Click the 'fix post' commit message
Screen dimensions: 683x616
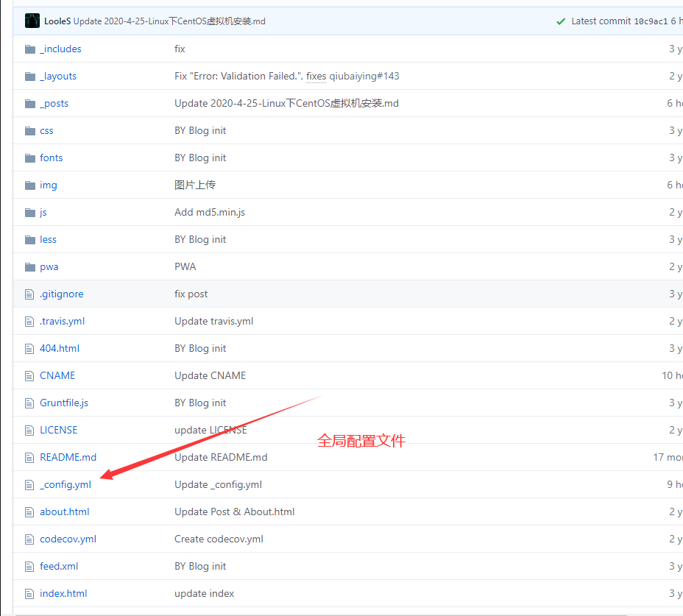[x=191, y=294]
